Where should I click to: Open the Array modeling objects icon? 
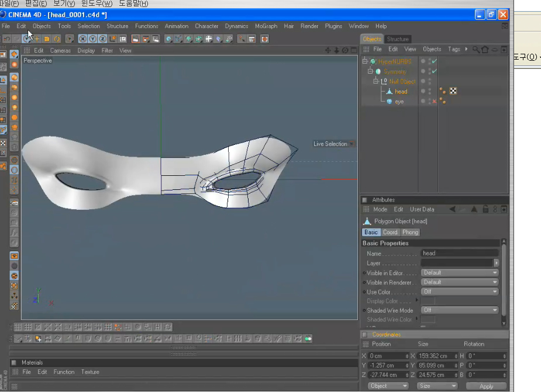point(199,39)
